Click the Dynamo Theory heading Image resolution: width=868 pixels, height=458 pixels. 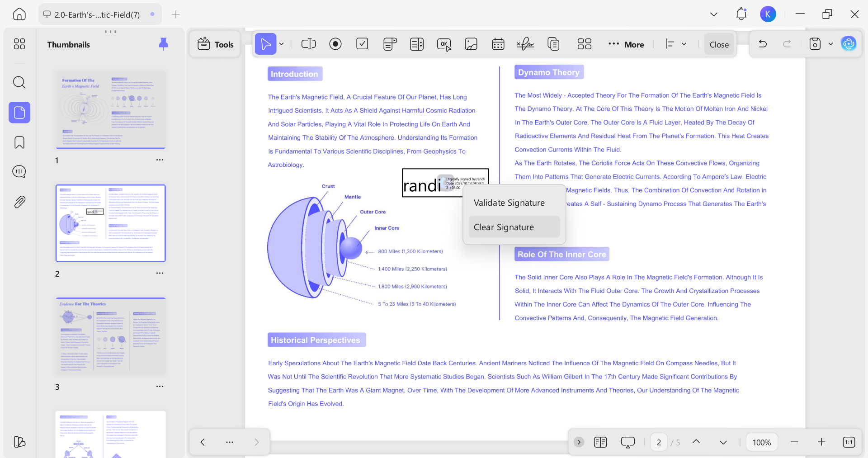tap(549, 72)
